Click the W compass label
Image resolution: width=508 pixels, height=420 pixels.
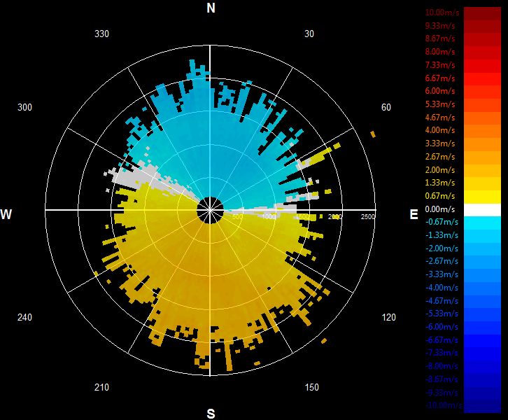point(6,214)
